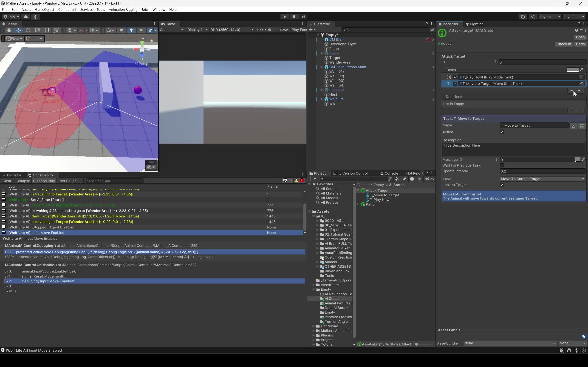Open the Layers dropdown
Screen dimensions: 588x367
pos(550,17)
